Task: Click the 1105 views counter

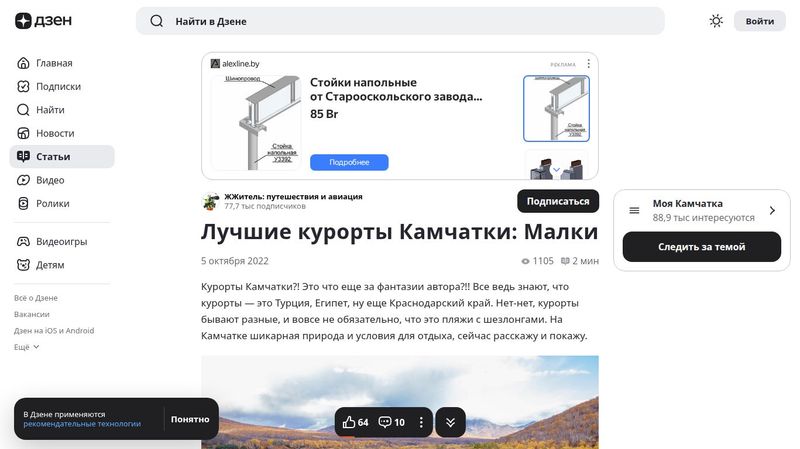Action: (537, 261)
